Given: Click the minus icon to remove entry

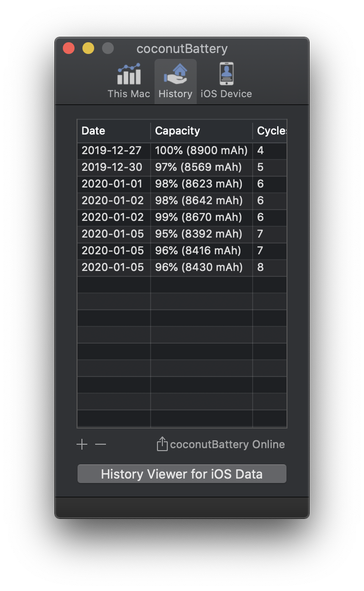Looking at the screenshot, I should point(101,445).
